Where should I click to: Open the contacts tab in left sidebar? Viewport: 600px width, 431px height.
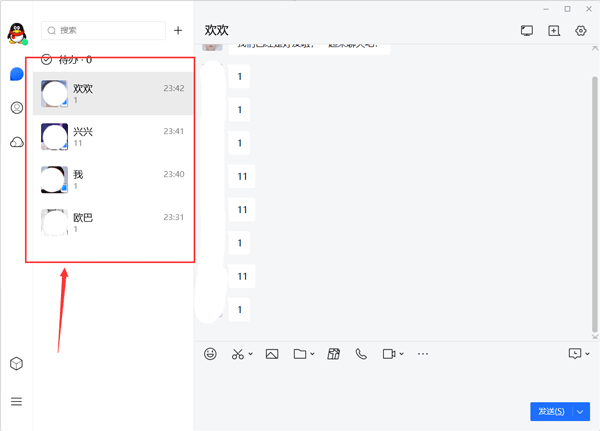[x=16, y=108]
